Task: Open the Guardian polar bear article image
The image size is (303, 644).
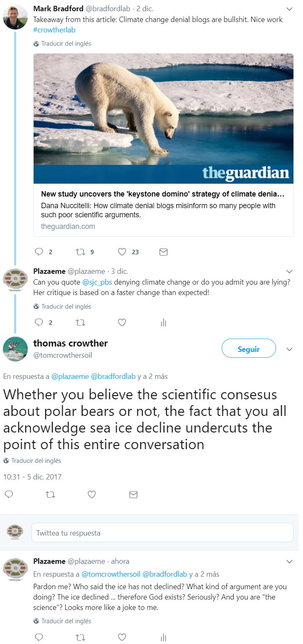Action: tap(163, 118)
